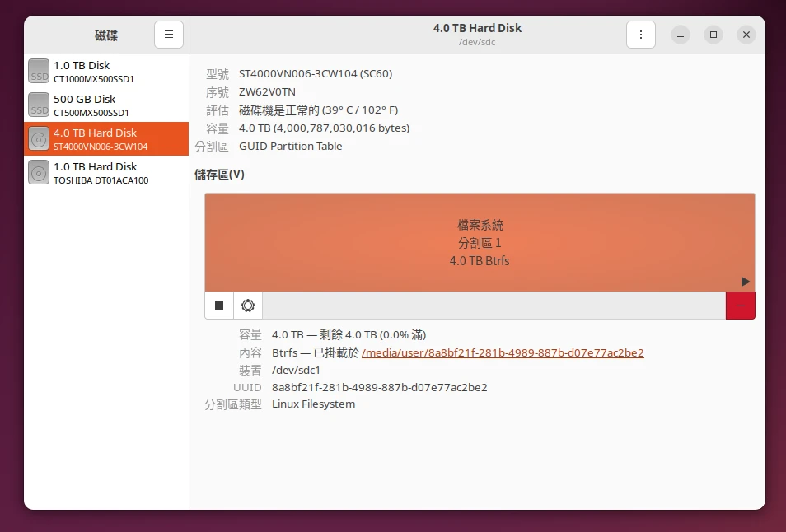Viewport: 786px width, 532px height.
Task: Open the Disks application hamburger menu
Action: (168, 35)
